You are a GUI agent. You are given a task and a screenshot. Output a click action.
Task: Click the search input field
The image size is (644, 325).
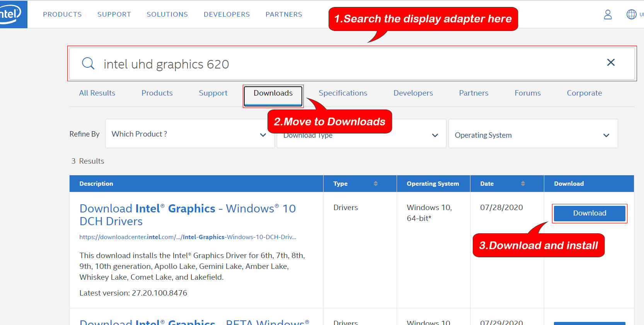(x=352, y=64)
